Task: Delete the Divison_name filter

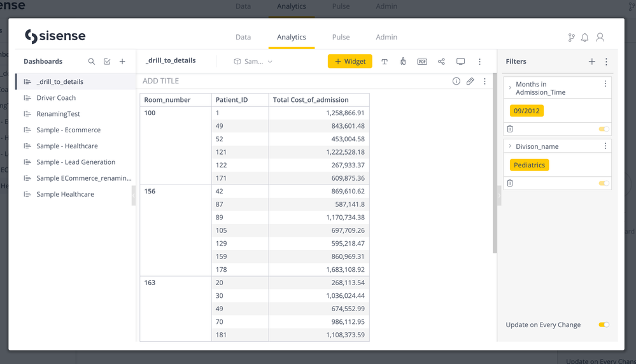Action: coord(510,183)
